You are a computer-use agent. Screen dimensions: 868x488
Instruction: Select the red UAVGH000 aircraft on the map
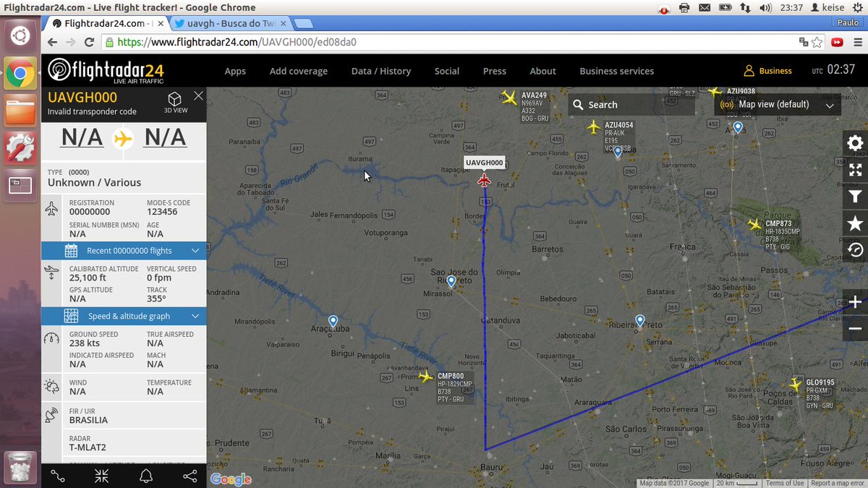click(484, 180)
